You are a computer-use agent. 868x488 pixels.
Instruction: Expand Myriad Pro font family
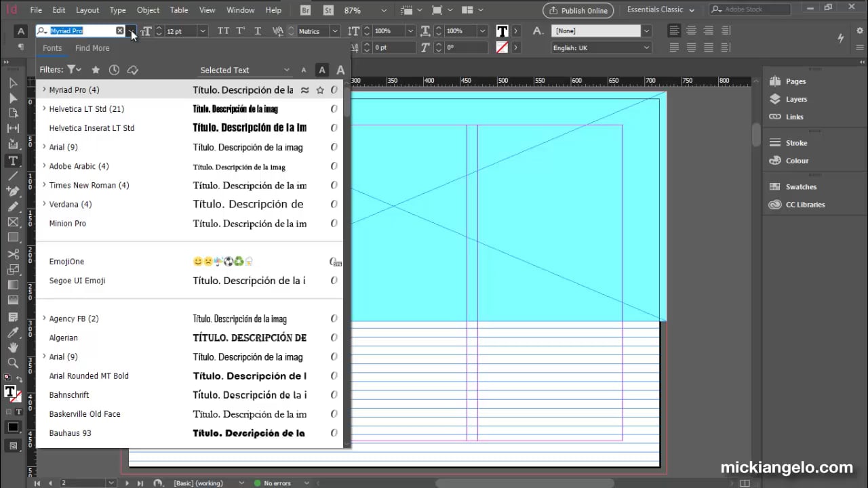click(44, 89)
